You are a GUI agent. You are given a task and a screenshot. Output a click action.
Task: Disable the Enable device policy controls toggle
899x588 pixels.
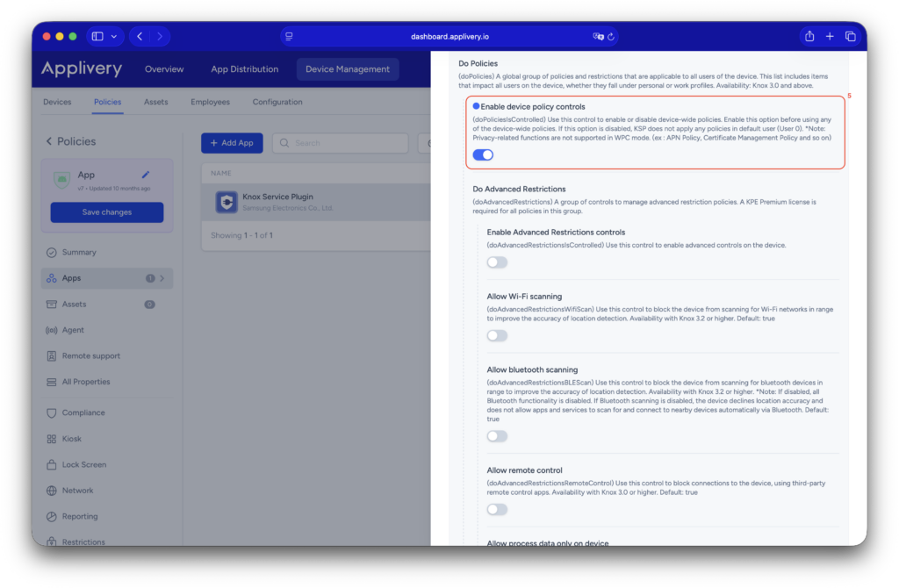pos(483,155)
